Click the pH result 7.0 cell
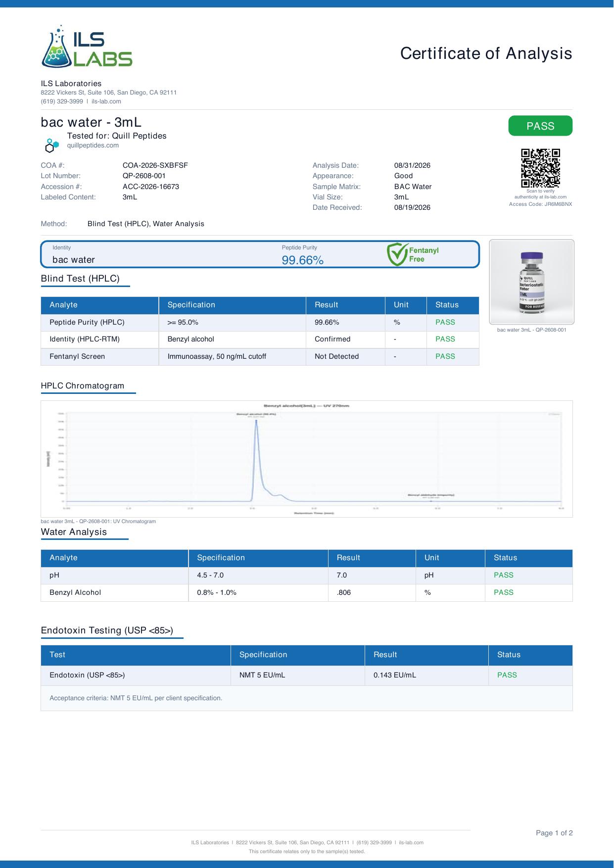 coord(372,575)
